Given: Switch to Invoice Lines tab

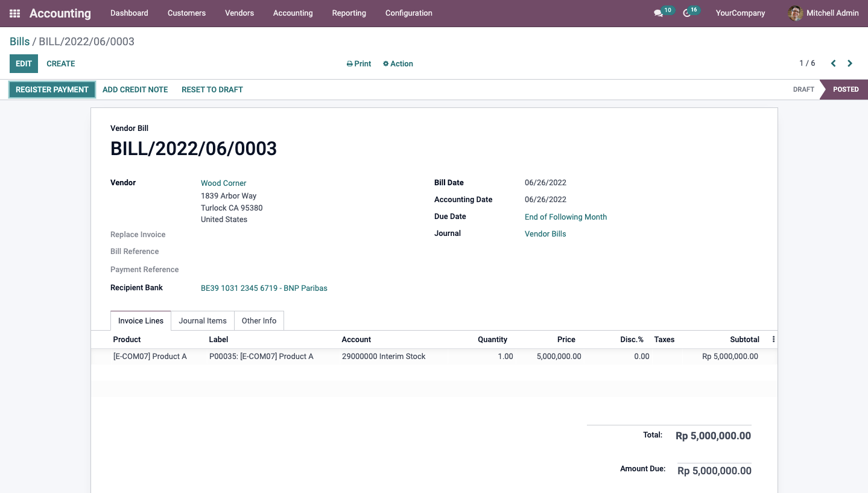Looking at the screenshot, I should 141,321.
